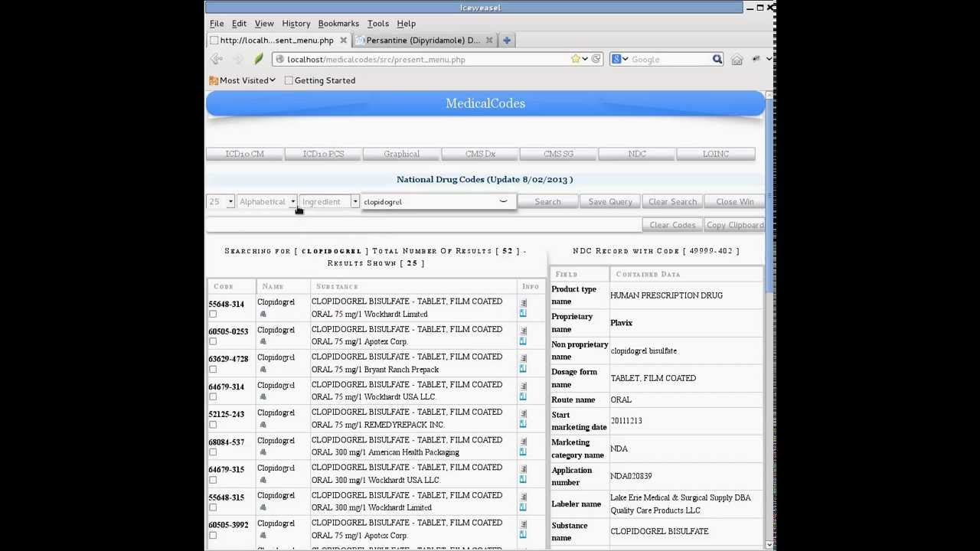Click the gray document info icon for 60505-0253

click(x=524, y=331)
